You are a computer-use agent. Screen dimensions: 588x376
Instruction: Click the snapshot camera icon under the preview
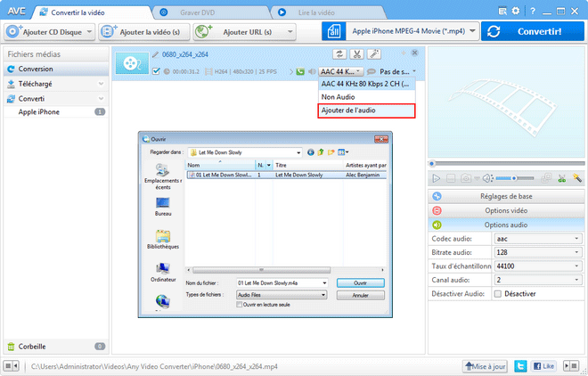(465, 178)
